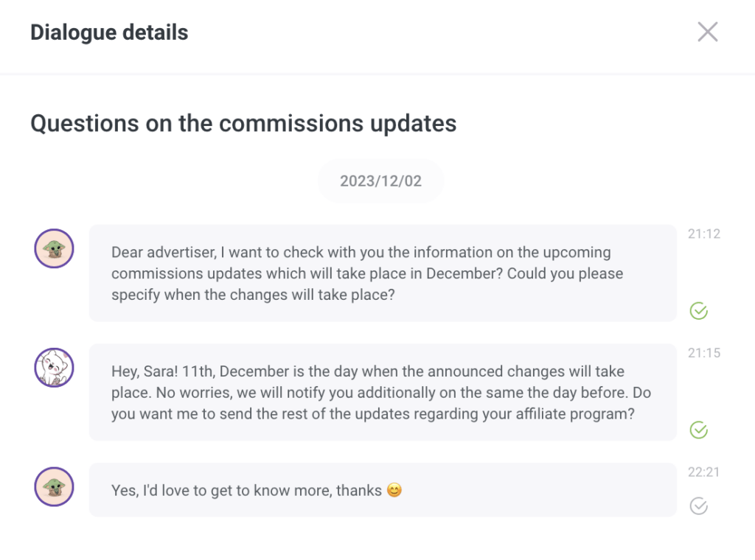
Task: Click the 22:21 timestamp
Action: (703, 472)
